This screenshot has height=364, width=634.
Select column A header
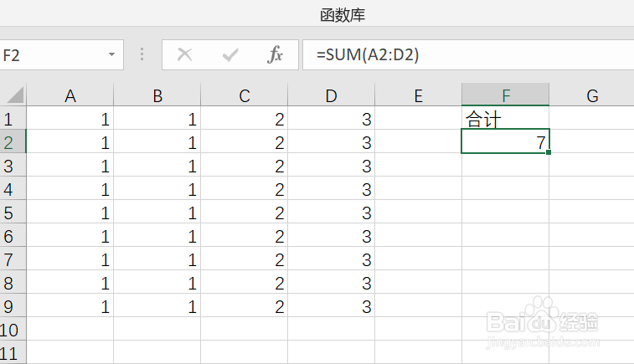pos(70,95)
